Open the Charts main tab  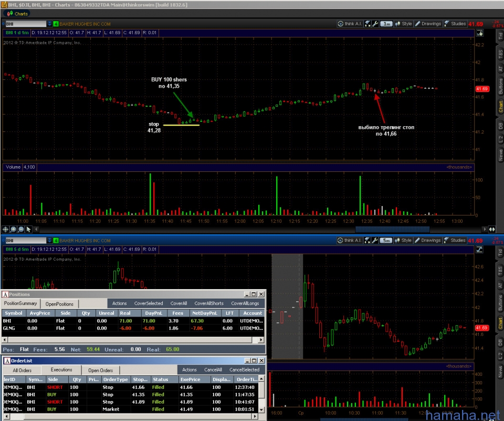[x=17, y=14]
